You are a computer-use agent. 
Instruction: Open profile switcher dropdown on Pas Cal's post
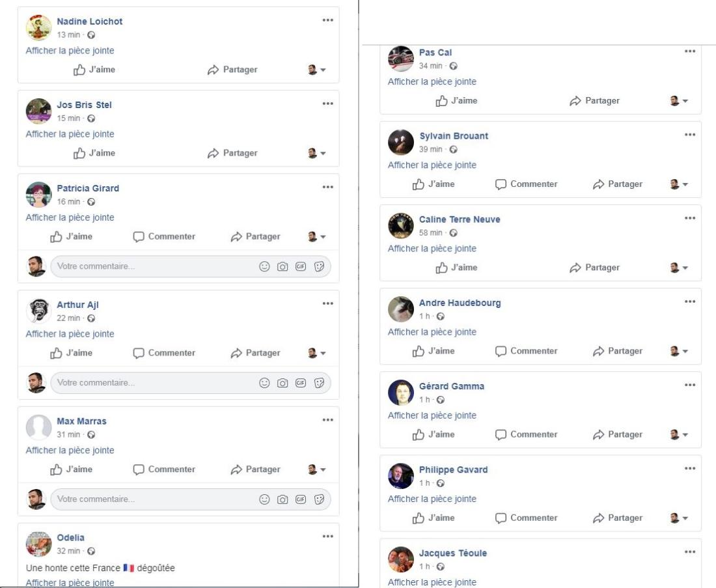tap(679, 101)
